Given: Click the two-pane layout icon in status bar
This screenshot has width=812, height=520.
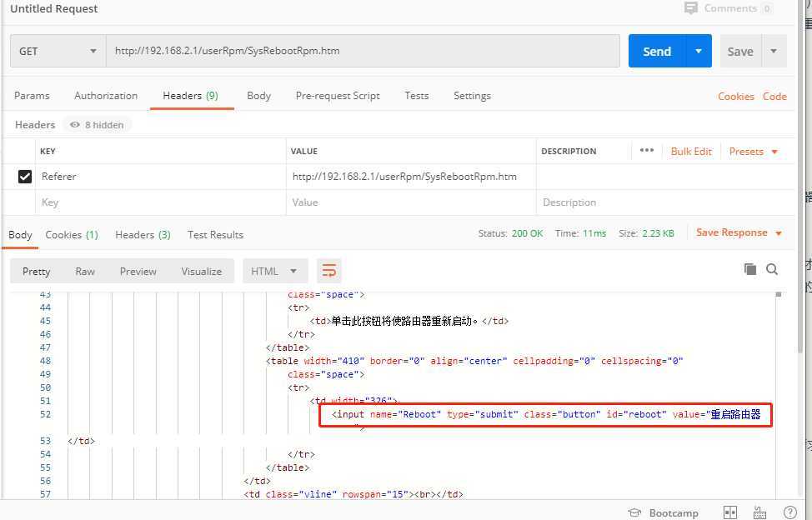Looking at the screenshot, I should [x=730, y=512].
